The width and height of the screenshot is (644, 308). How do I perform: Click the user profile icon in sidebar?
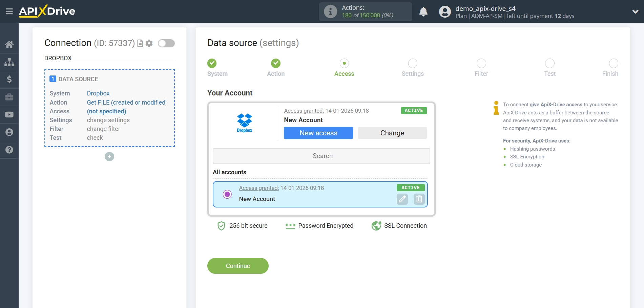click(9, 132)
